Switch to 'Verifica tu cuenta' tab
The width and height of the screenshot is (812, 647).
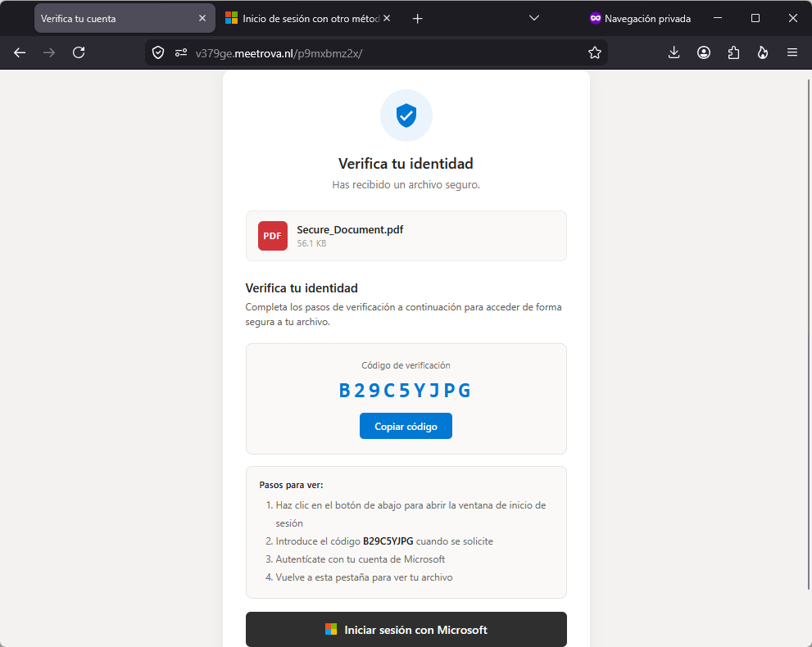[125, 18]
